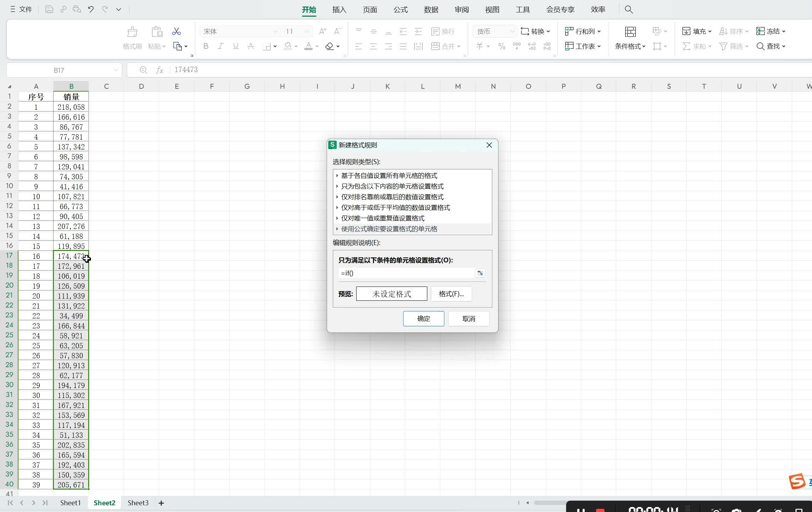Viewport: 812px width, 512px height.
Task: Switch to the Formulas (公式) tab
Action: [x=400, y=10]
